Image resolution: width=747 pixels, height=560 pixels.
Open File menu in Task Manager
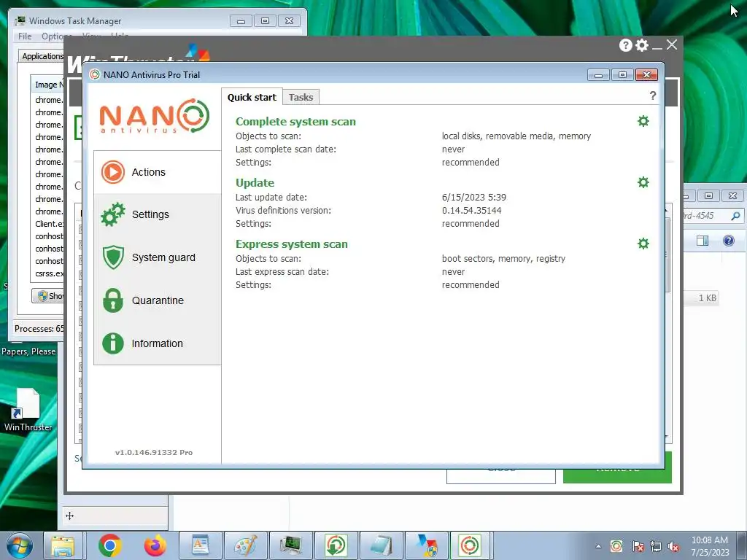[x=25, y=36]
